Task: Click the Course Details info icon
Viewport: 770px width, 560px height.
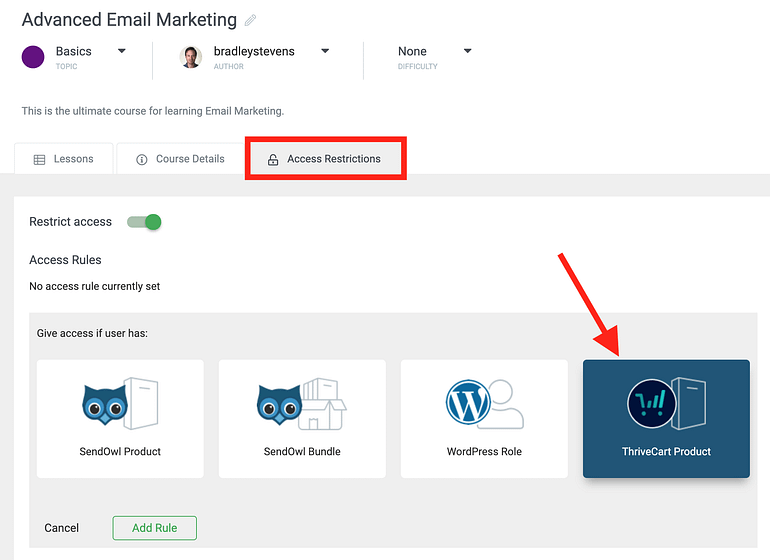Action: pyautogui.click(x=141, y=160)
